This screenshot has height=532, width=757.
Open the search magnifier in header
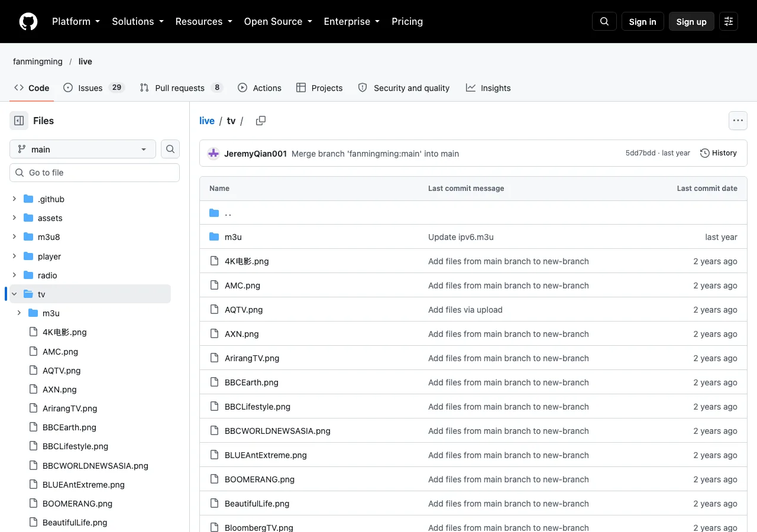pyautogui.click(x=604, y=21)
